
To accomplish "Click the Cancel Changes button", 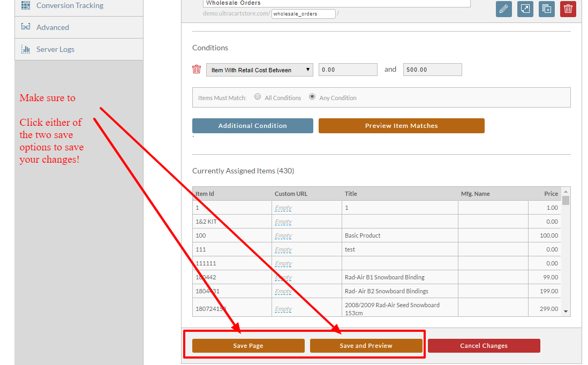I will [484, 346].
